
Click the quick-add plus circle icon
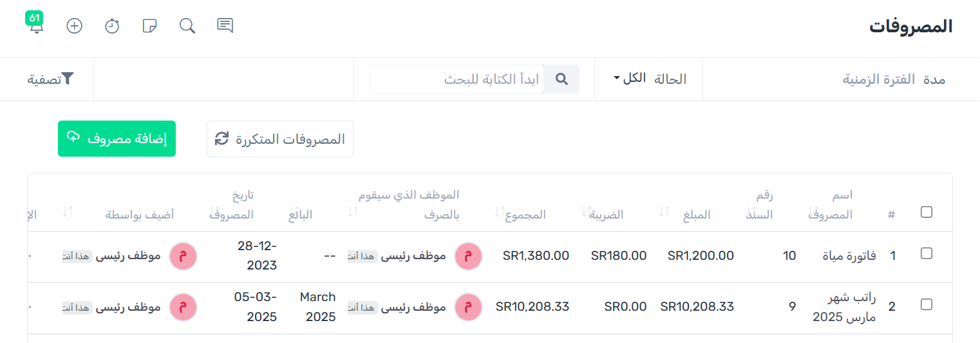point(75,26)
